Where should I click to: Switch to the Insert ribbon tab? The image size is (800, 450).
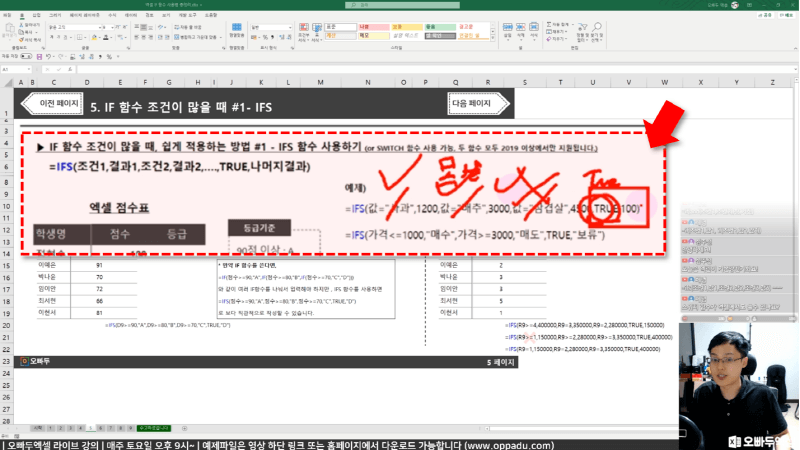(36, 15)
